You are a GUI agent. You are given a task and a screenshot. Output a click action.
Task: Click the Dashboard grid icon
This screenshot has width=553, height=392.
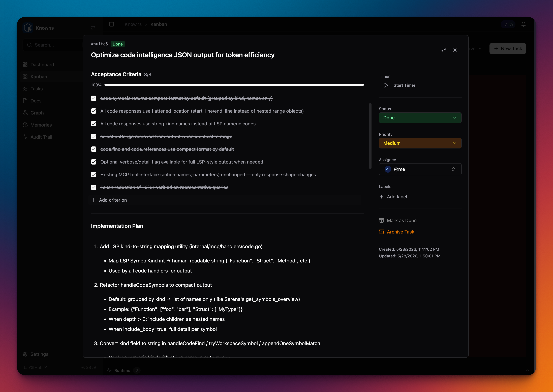[25, 65]
